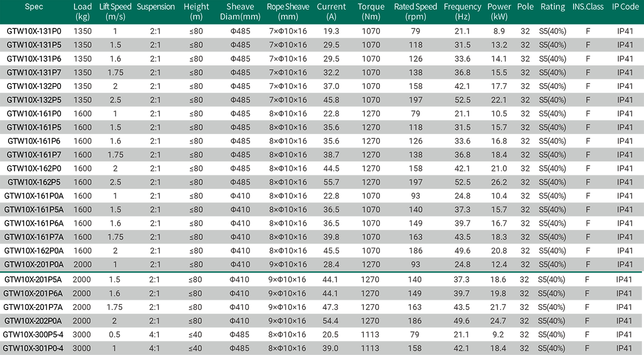Select spec GTW10X-301P0-4

click(x=33, y=348)
